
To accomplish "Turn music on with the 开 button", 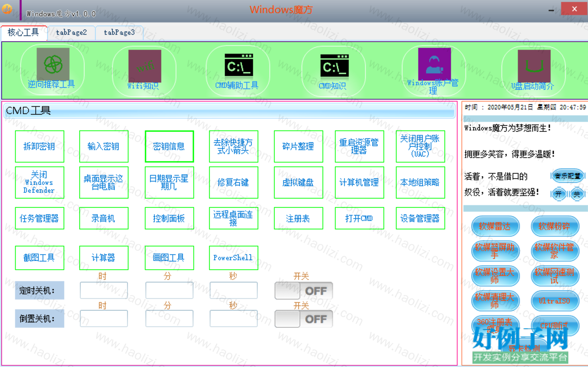I will click(559, 194).
